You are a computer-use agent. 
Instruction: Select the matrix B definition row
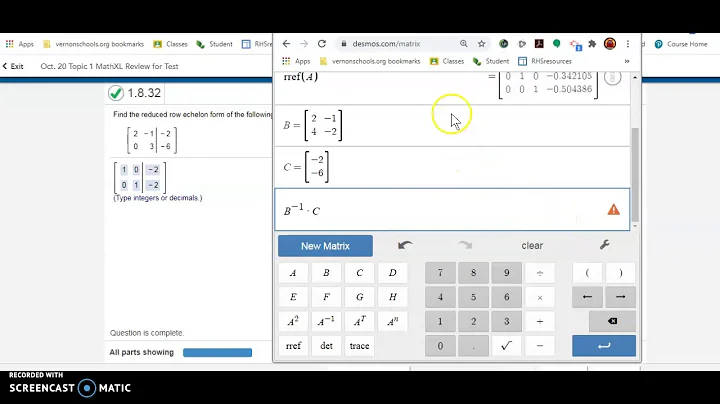pos(452,125)
